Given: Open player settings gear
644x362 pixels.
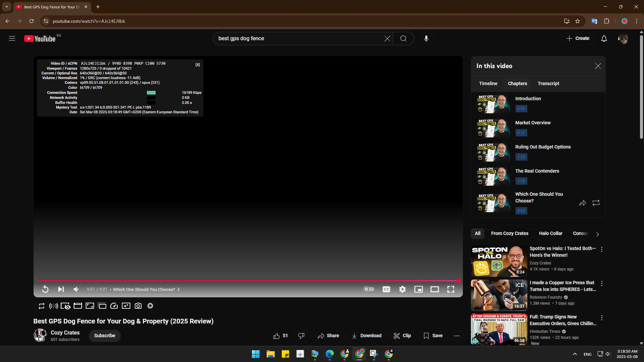Looking at the screenshot, I should [402, 289].
